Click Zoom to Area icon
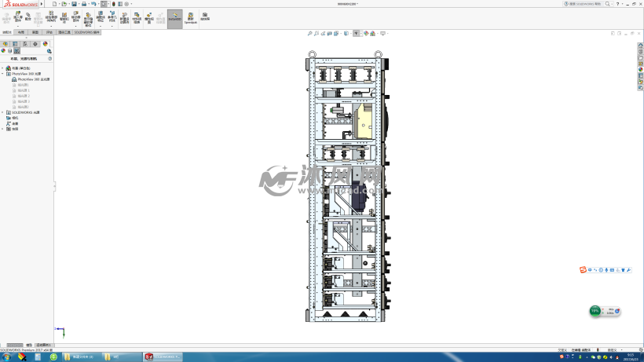Viewport: 644px width, 362px height. coord(317,33)
